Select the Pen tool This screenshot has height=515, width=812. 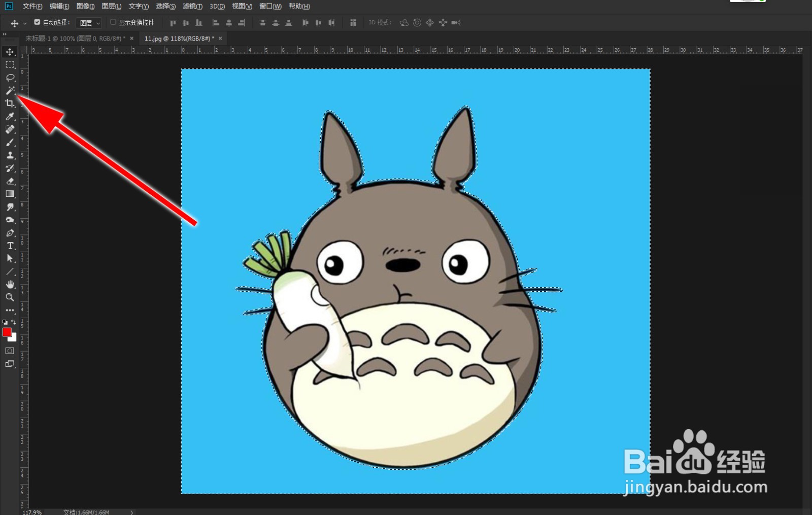click(x=10, y=233)
